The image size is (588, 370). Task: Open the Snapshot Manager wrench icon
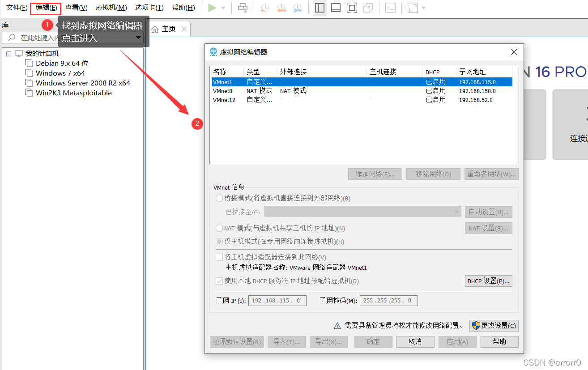pyautogui.click(x=297, y=8)
